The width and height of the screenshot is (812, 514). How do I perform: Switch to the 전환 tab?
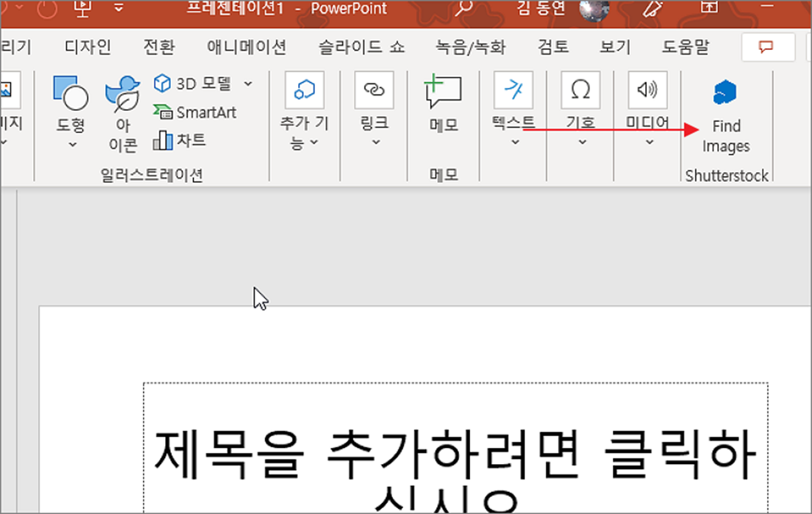(159, 47)
